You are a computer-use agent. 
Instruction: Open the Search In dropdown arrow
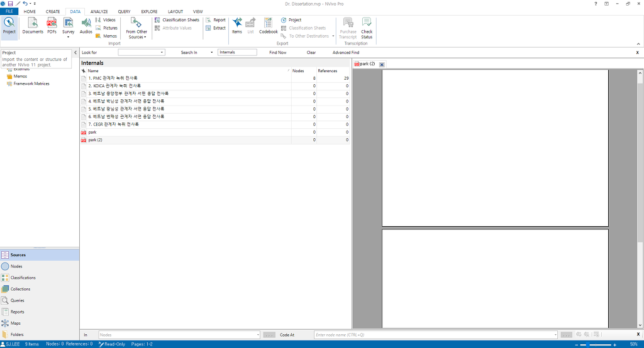pyautogui.click(x=211, y=53)
